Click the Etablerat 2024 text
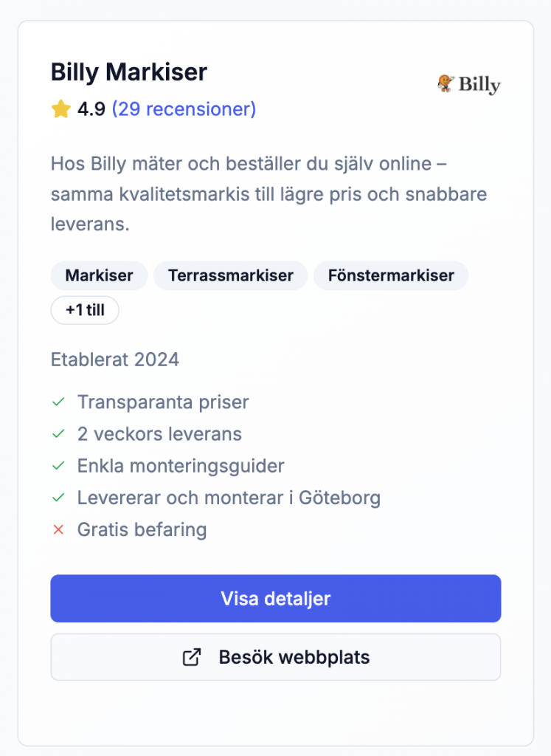 click(115, 360)
